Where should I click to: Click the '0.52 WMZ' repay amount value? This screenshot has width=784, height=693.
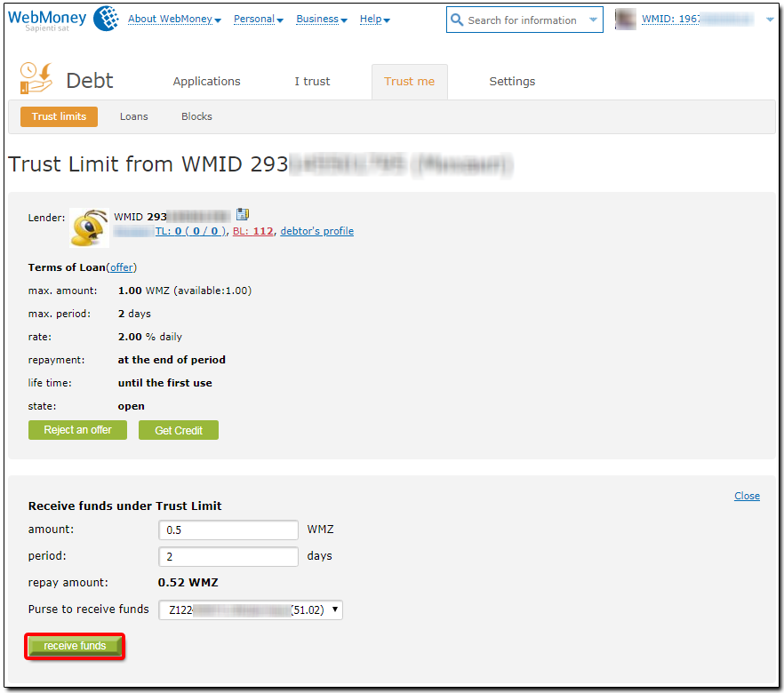pos(188,583)
